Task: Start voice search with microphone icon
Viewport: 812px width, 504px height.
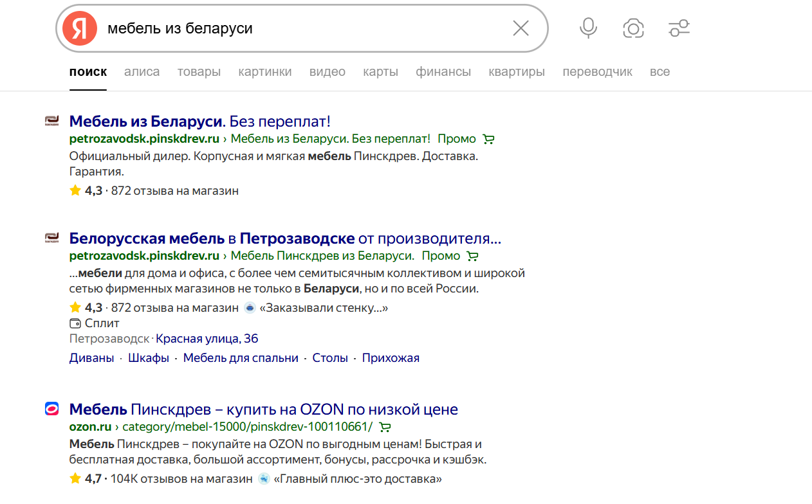Action: (588, 28)
